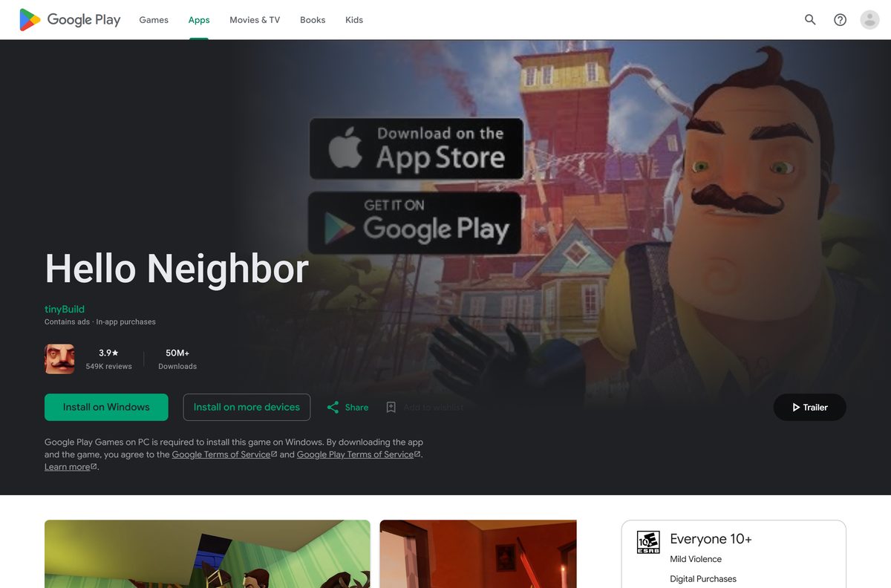This screenshot has height=588, width=891.
Task: Click Install on more devices button
Action: [x=247, y=407]
